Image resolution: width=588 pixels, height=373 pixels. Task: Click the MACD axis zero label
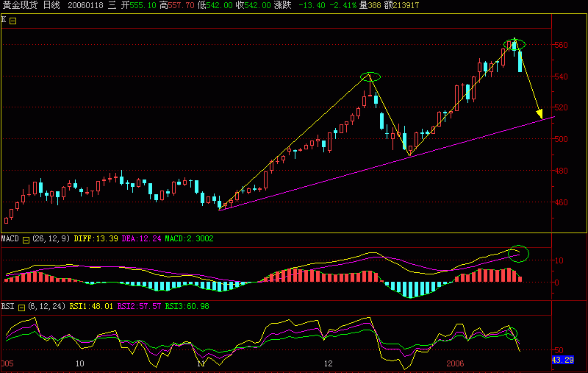pos(556,283)
